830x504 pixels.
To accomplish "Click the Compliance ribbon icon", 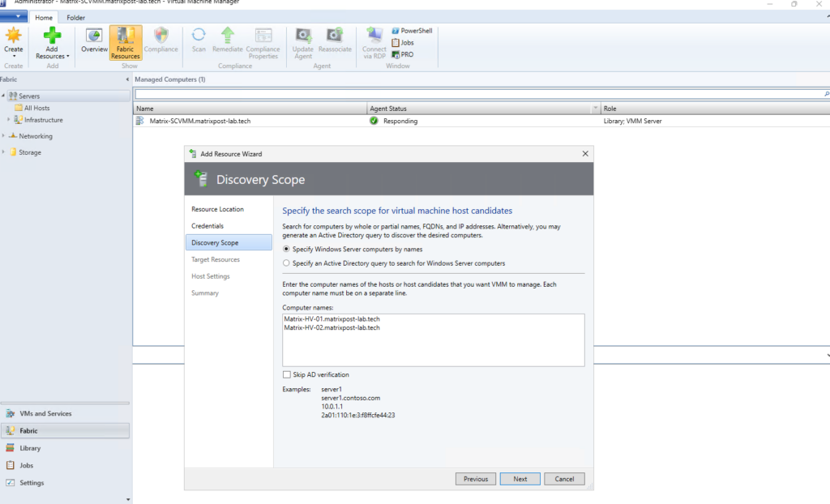I will 161,41.
